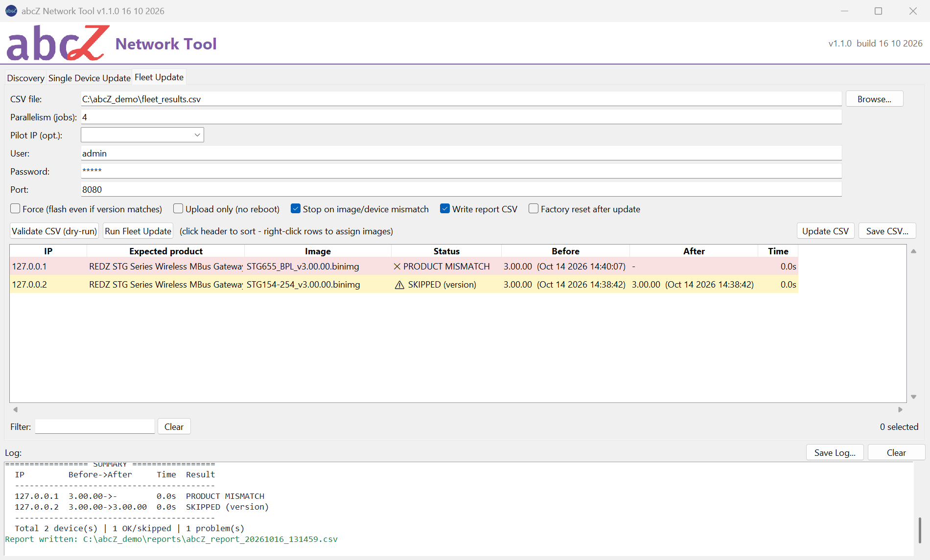930x560 pixels.
Task: Click the Save Log... button
Action: 835,452
